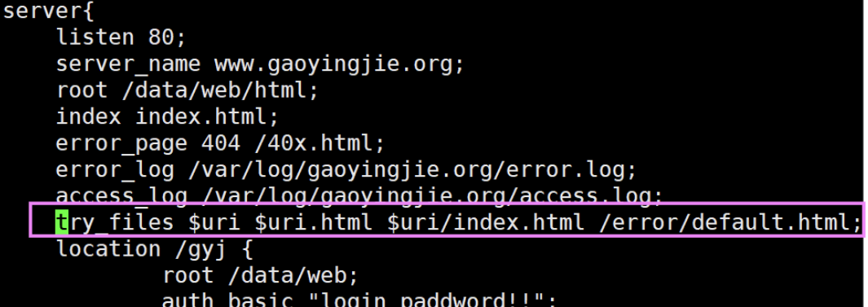868x307 pixels.
Task: Click the domain "www.gaoyingjie.org;"
Action: [x=339, y=65]
